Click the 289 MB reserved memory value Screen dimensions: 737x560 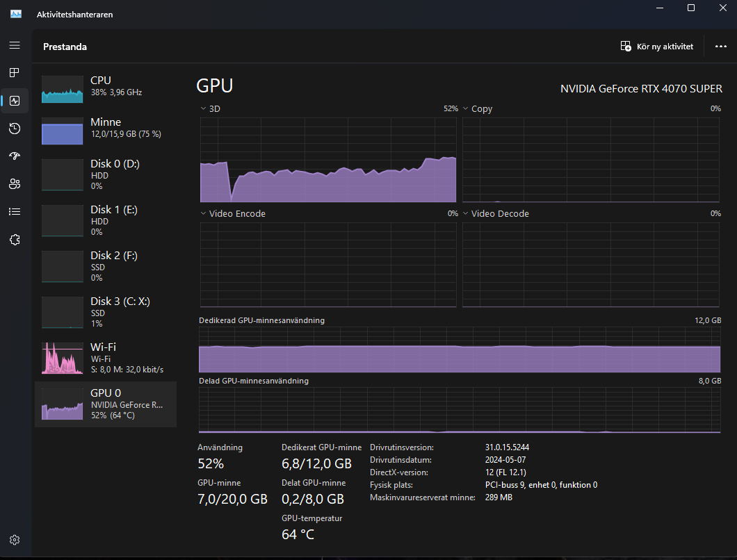[x=499, y=497]
